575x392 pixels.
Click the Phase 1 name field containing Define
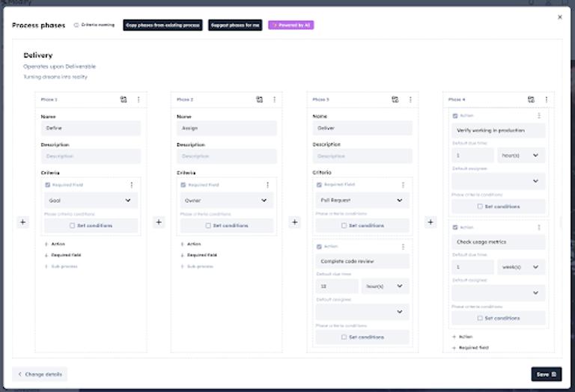click(91, 128)
